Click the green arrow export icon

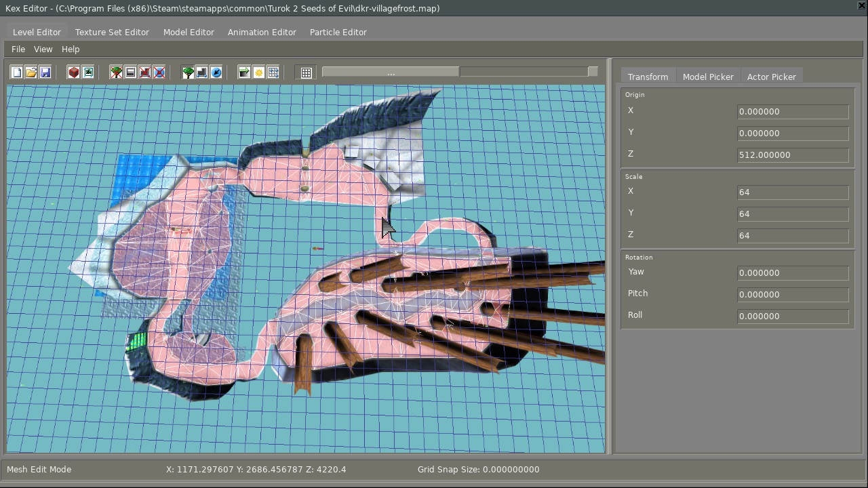(x=244, y=73)
